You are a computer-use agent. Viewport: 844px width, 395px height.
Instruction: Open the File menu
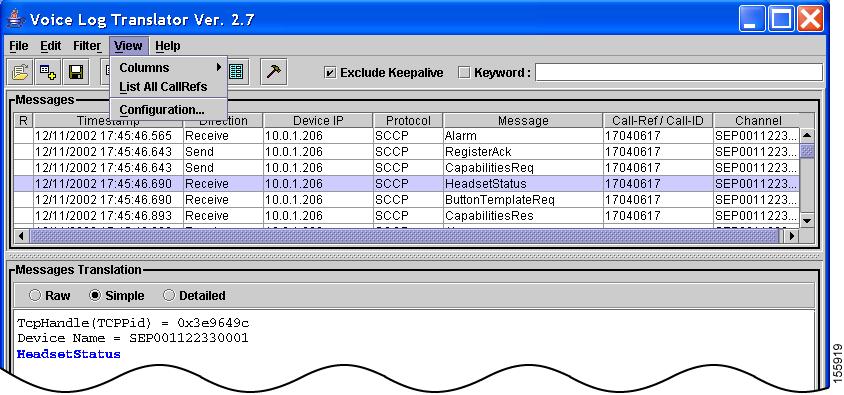pos(19,46)
